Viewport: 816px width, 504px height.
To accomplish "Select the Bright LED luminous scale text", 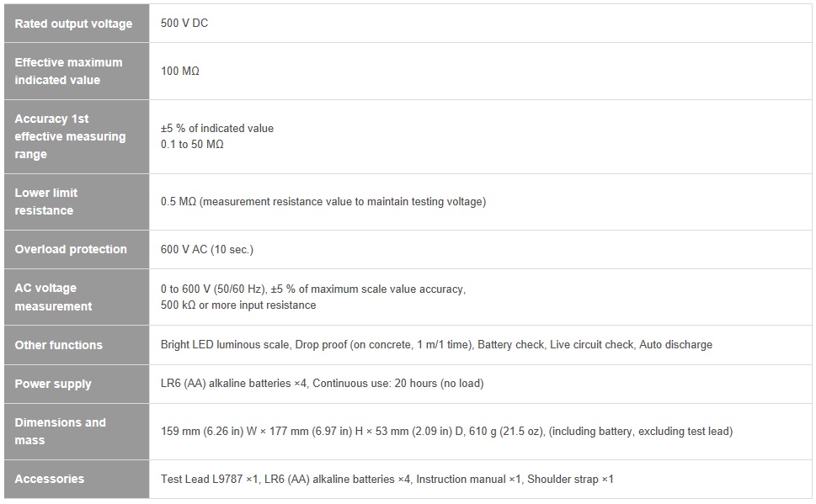I will [226, 345].
